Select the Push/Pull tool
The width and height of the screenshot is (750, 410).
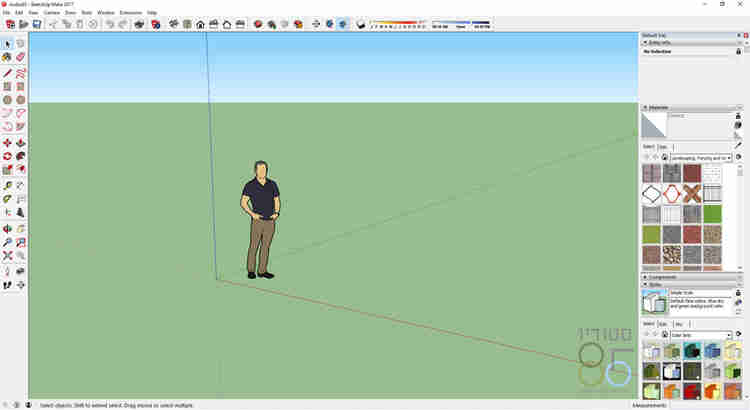(x=21, y=143)
